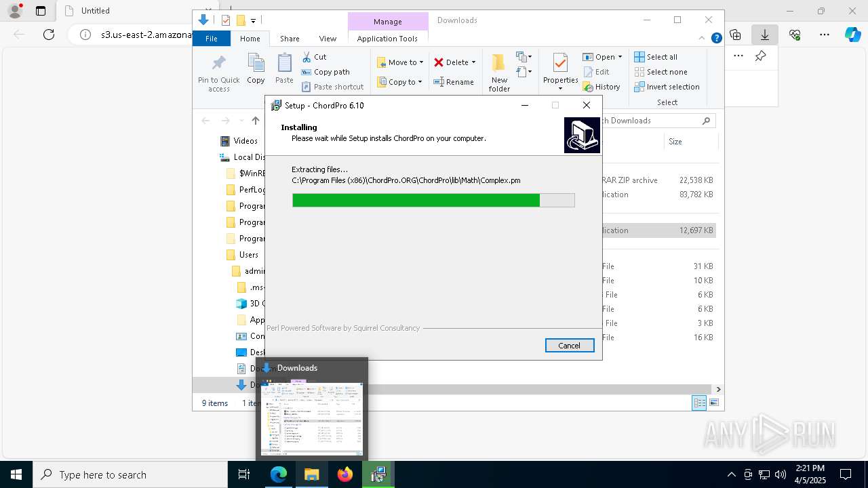The height and width of the screenshot is (488, 868).
Task: Click History in the ribbon
Action: click(x=601, y=87)
